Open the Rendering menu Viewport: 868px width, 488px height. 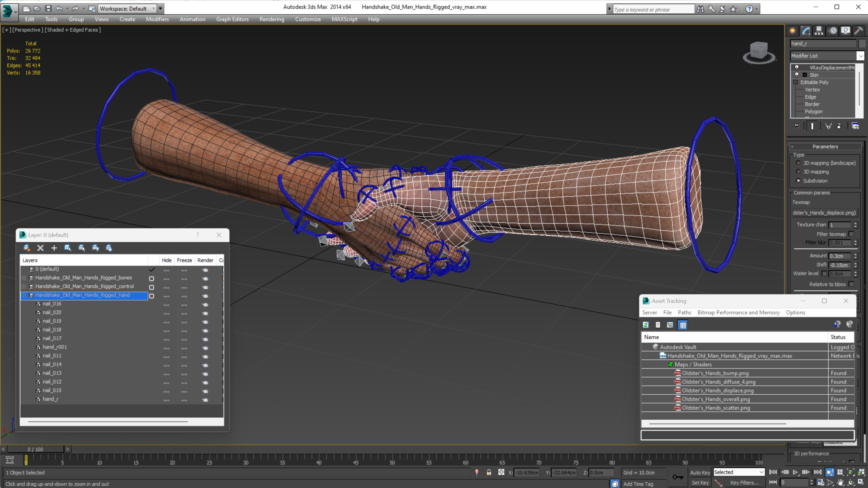271,19
